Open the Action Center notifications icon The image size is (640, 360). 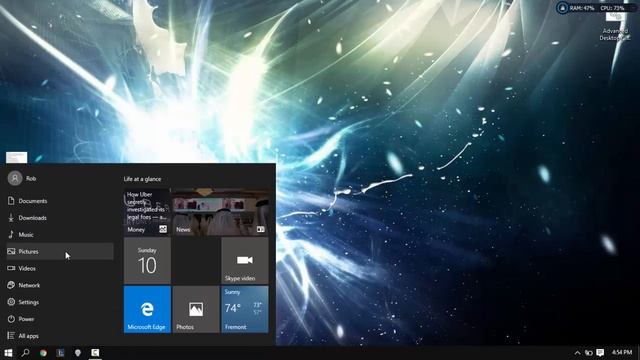pyautogui.click(x=600, y=353)
